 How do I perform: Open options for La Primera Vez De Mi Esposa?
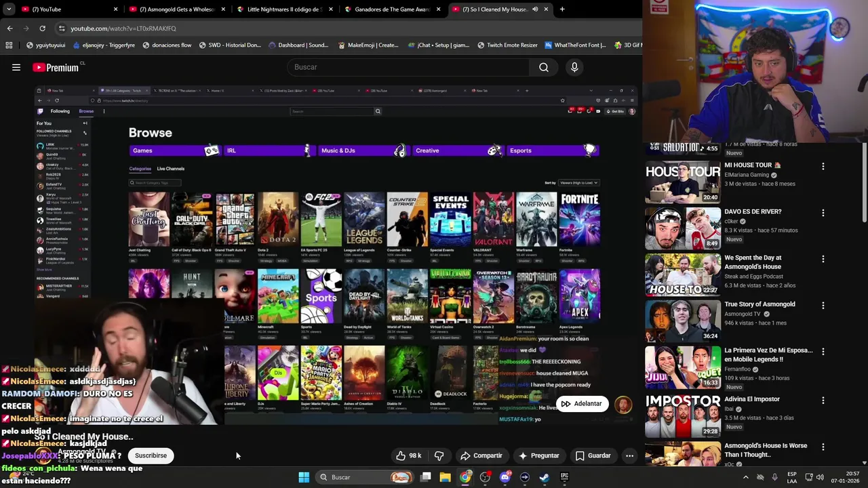tap(823, 352)
